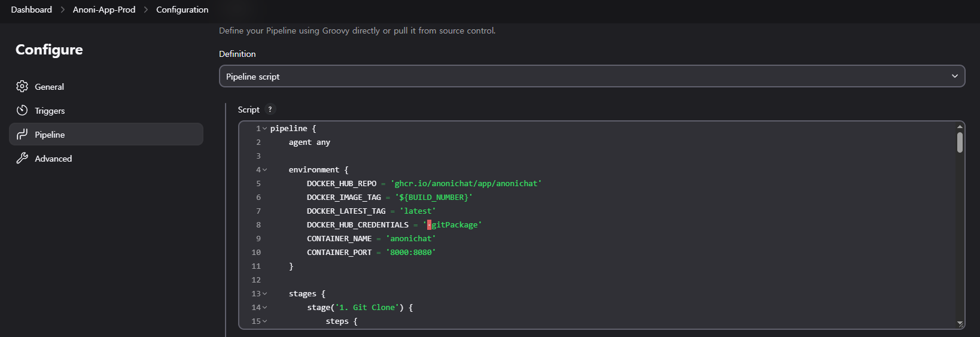Screen dimensions: 980x337
Task: Click the closing brace on line 11
Action: [x=291, y=266]
